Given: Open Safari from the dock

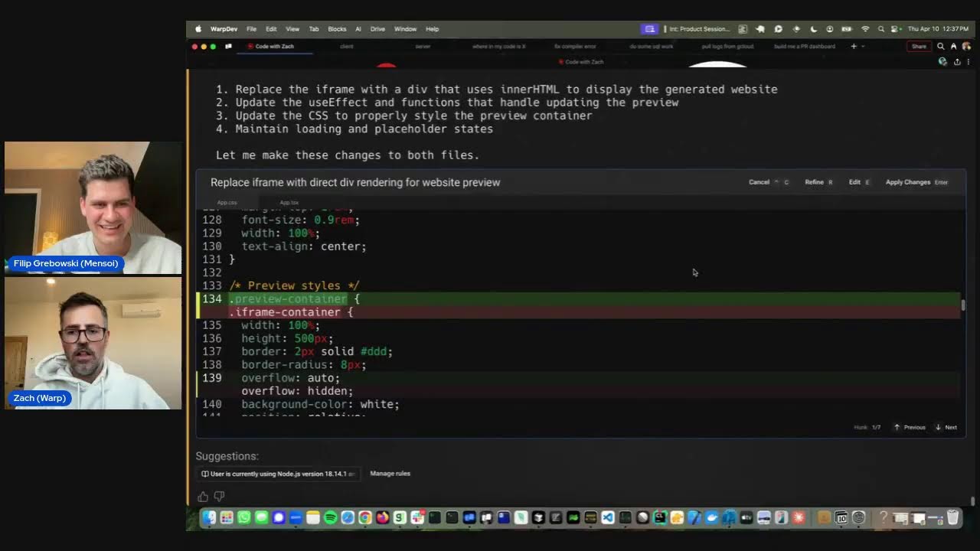Looking at the screenshot, I should click(348, 518).
